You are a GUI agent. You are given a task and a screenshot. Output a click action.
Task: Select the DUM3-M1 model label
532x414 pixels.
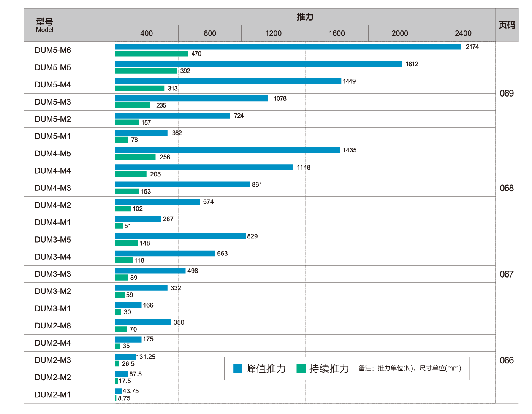coord(53,308)
